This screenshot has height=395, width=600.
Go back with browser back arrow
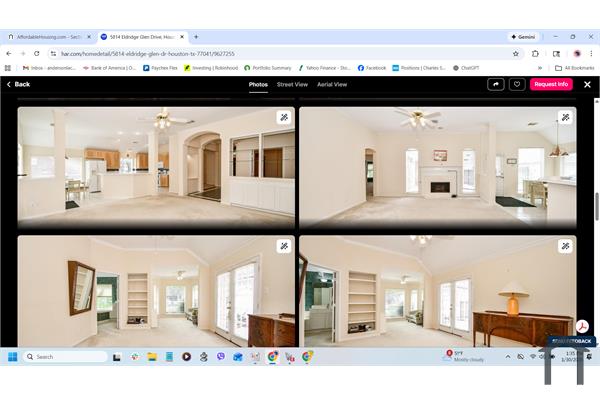[x=9, y=54]
